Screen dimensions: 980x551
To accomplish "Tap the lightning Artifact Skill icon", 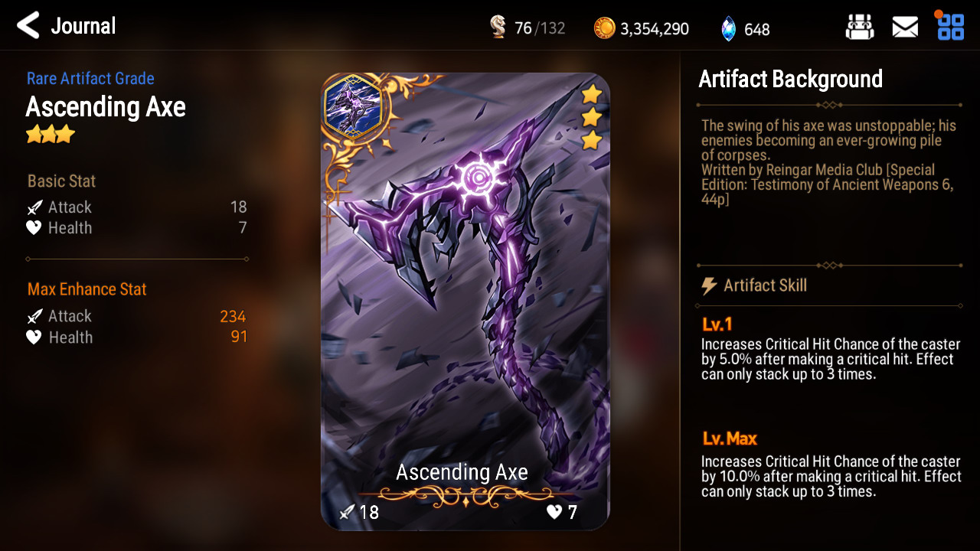I will (x=709, y=286).
